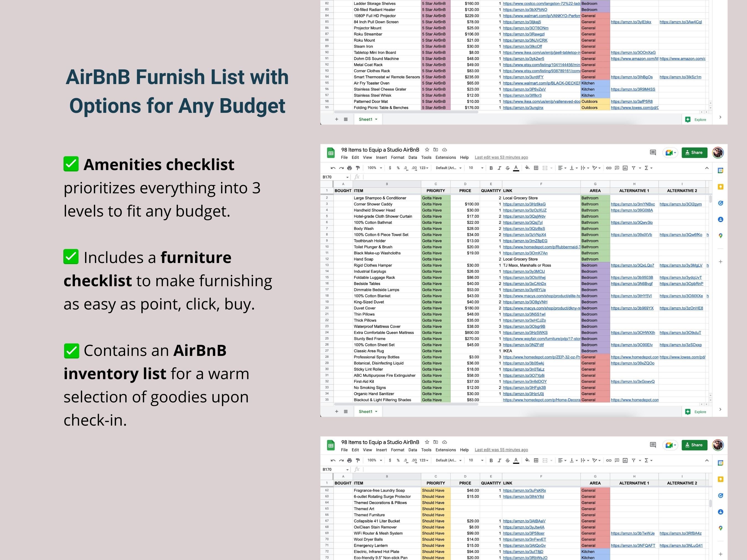Toggle Strikethrough in bottom spreadsheet toolbar

pyautogui.click(x=508, y=460)
